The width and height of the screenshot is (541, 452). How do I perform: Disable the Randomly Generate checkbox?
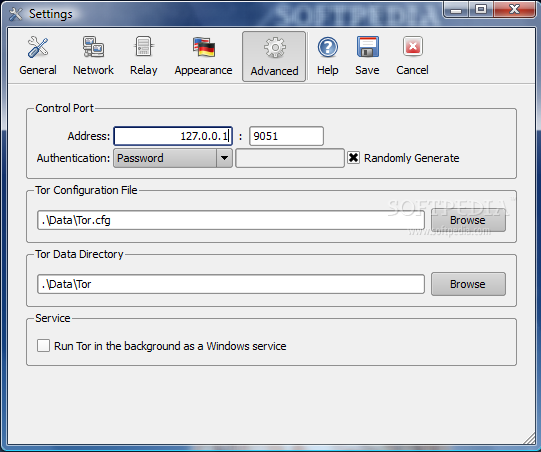point(353,158)
